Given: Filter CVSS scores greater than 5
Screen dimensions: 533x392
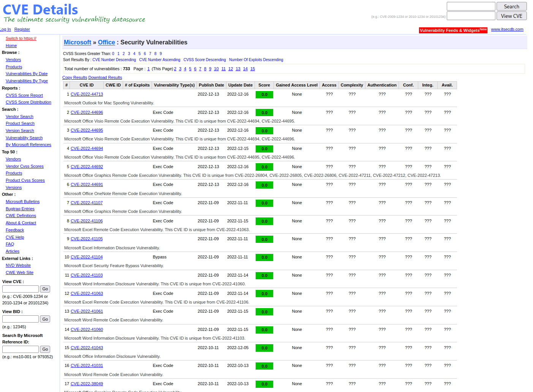Looking at the screenshot, I should point(139,54).
